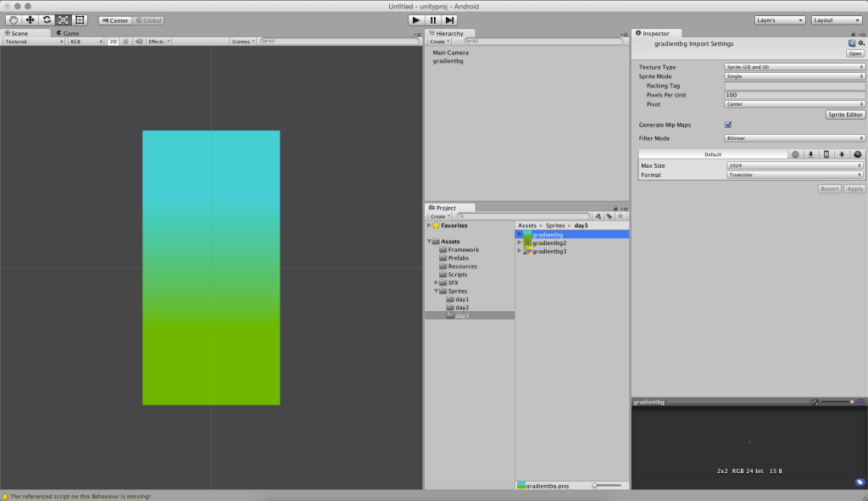868x501 pixels.
Task: Select the Rotate tool
Action: tap(47, 19)
